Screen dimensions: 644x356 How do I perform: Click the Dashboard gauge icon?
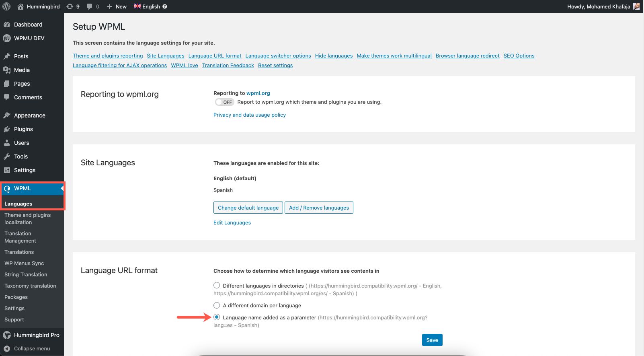coord(7,25)
